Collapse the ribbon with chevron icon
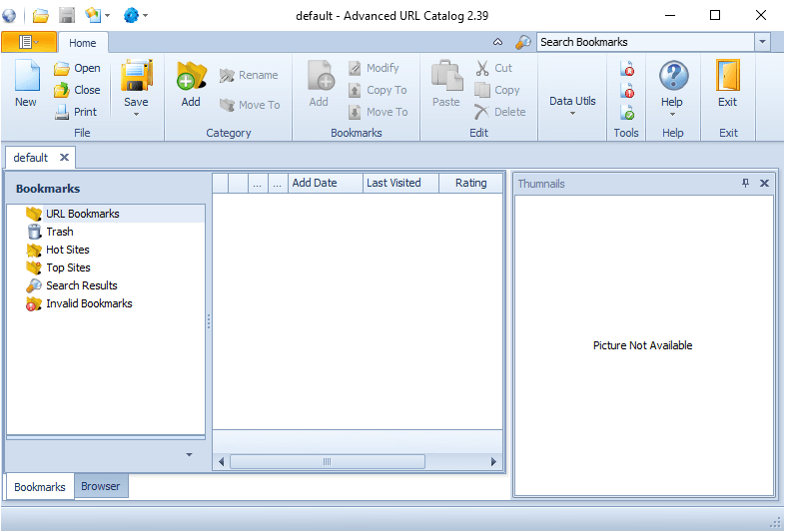This screenshot has width=785, height=532. coord(497,42)
